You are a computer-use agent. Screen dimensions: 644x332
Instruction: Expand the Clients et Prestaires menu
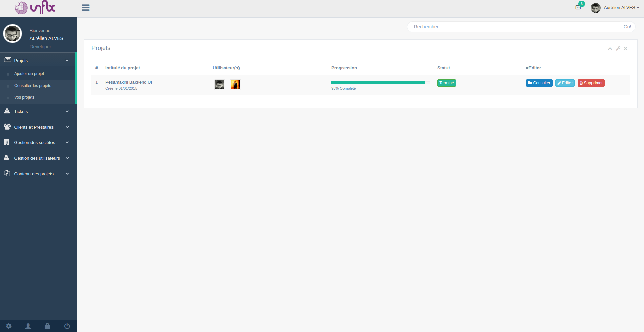tap(37, 127)
